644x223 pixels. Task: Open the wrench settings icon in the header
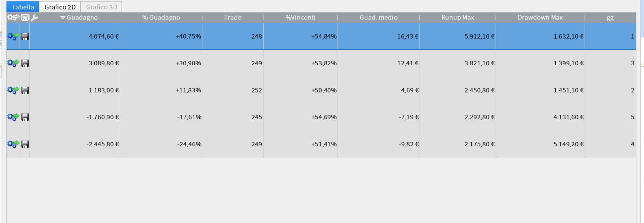(x=34, y=18)
